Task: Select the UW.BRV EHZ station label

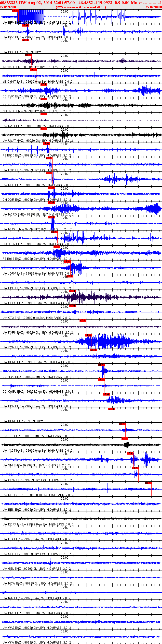Action: click(37, 22)
